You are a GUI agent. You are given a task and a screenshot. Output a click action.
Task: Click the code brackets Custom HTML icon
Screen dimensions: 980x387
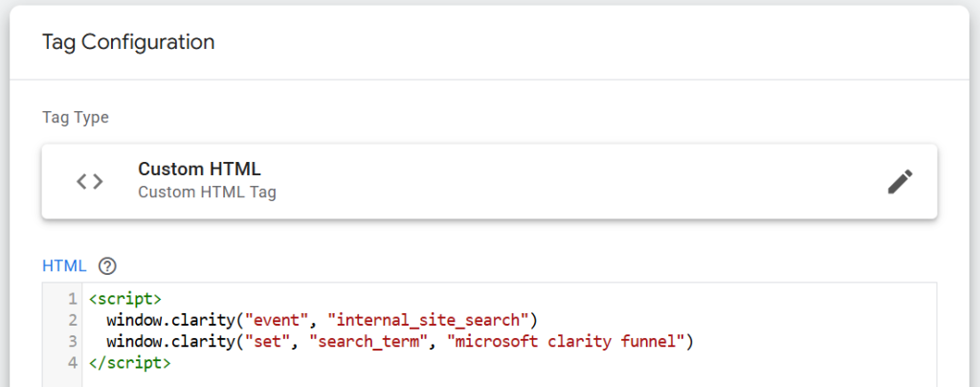tap(89, 182)
